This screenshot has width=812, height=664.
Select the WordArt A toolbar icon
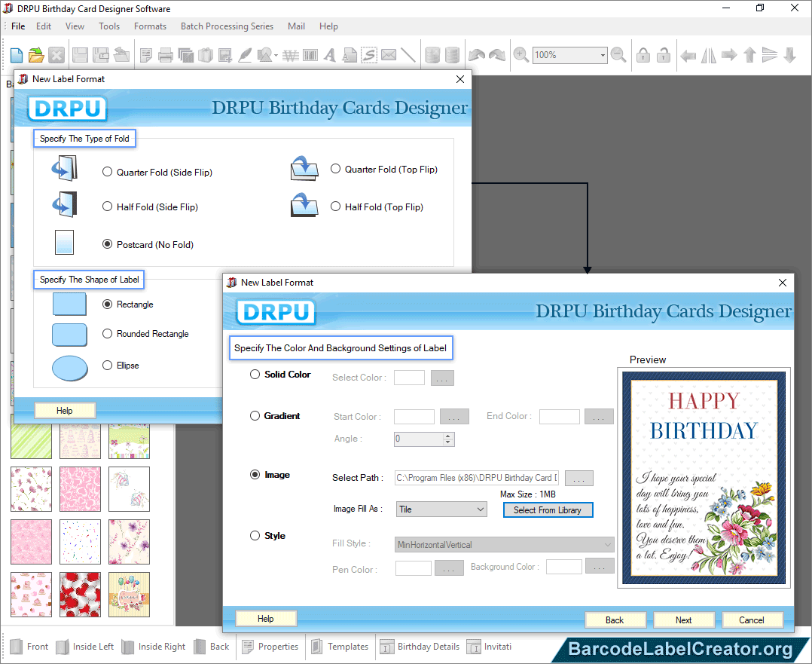(330, 55)
